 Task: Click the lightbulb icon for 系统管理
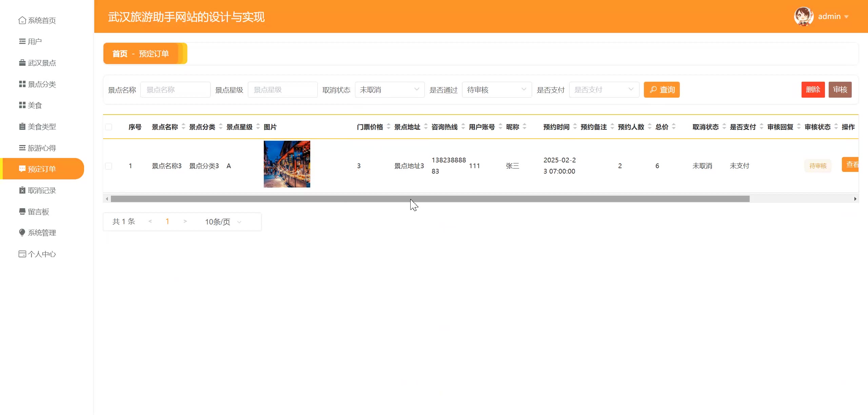pyautogui.click(x=22, y=233)
